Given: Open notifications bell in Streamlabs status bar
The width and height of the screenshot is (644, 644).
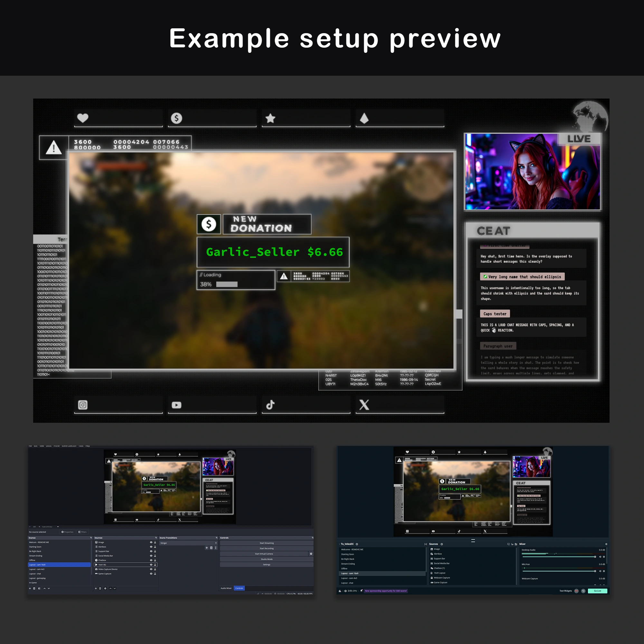Looking at the screenshot, I should 361,591.
